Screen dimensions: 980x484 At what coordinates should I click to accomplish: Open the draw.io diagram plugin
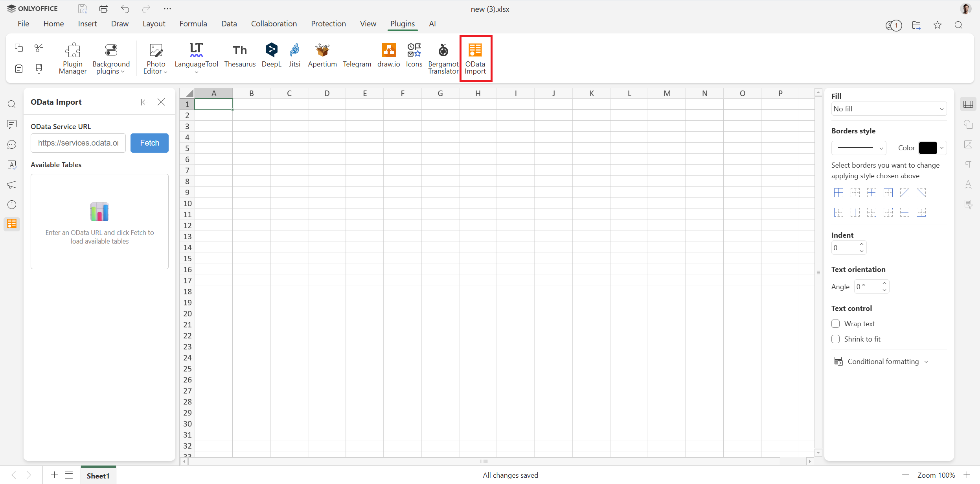388,55
